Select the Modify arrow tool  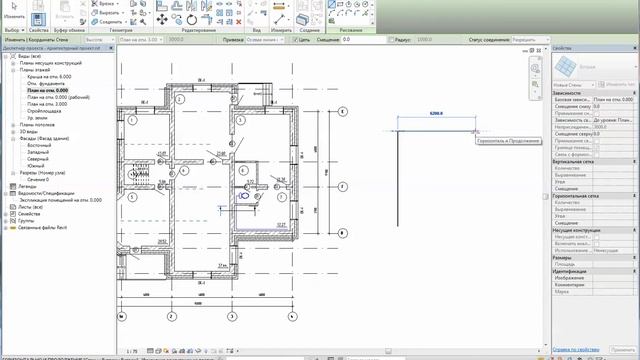[14, 7]
